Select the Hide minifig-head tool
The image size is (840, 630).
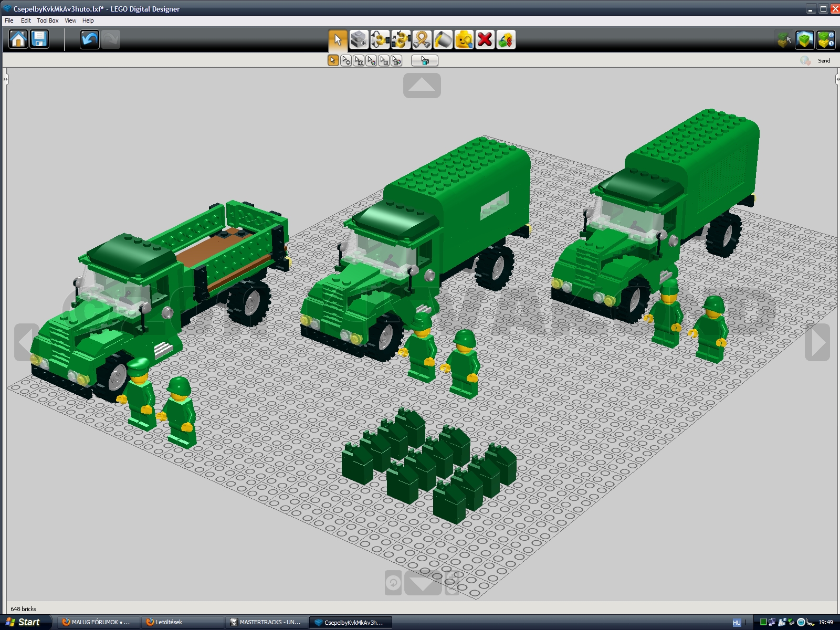tap(464, 39)
